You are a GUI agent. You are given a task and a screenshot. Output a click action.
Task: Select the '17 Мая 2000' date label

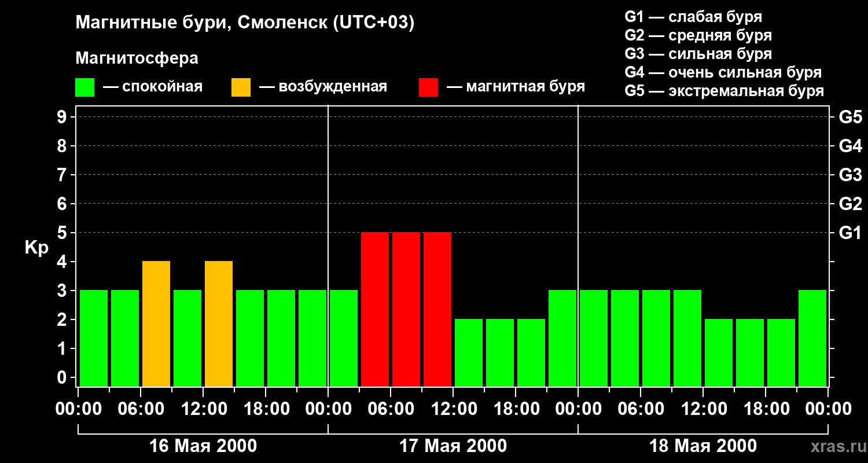click(x=453, y=446)
